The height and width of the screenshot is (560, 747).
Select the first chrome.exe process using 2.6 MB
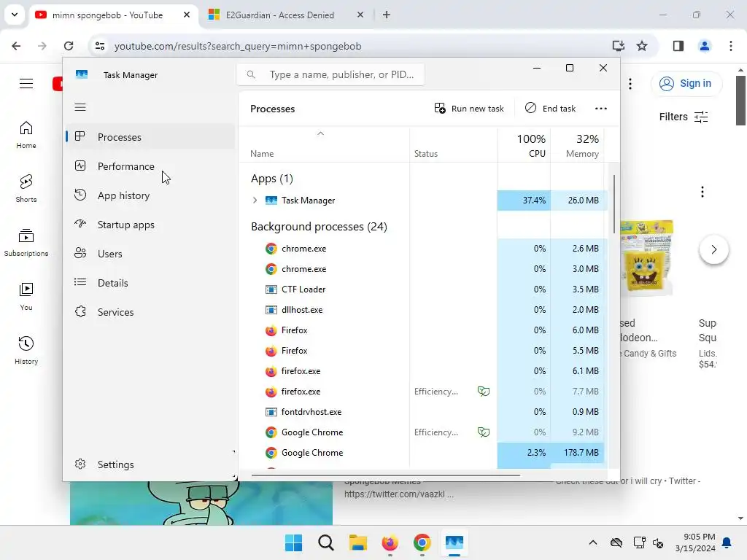[423, 249]
